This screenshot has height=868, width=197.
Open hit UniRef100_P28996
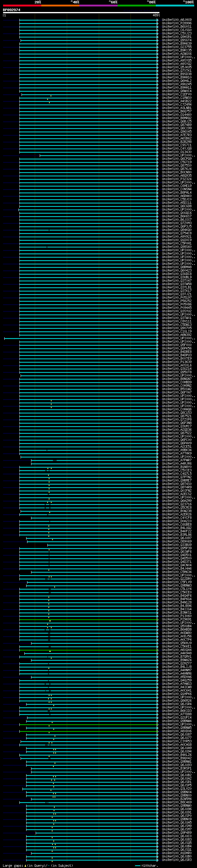(x=177, y=23)
